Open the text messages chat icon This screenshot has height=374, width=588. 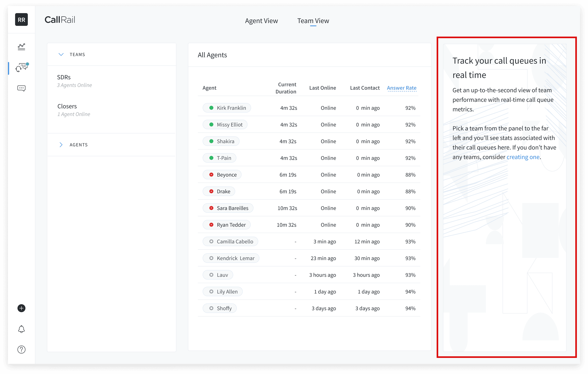[21, 88]
